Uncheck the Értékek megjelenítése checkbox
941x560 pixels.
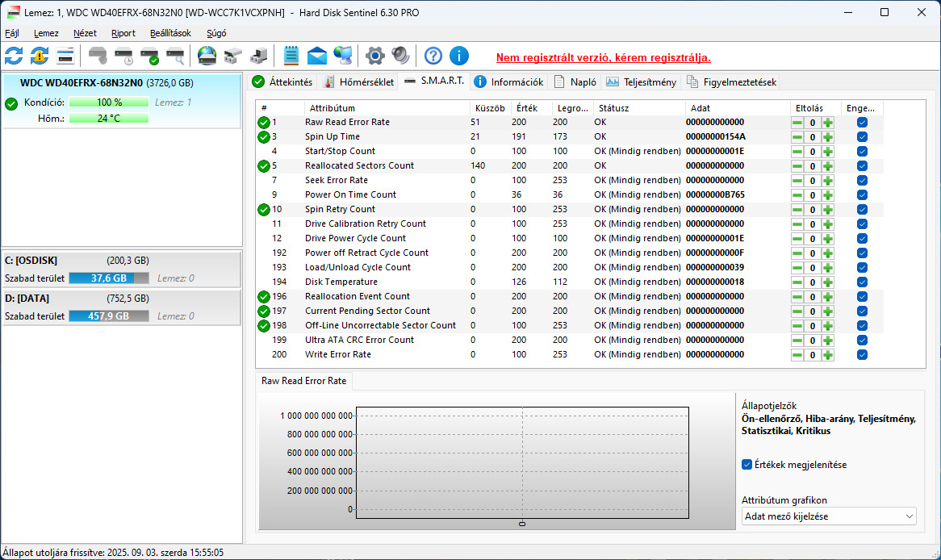pyautogui.click(x=747, y=465)
